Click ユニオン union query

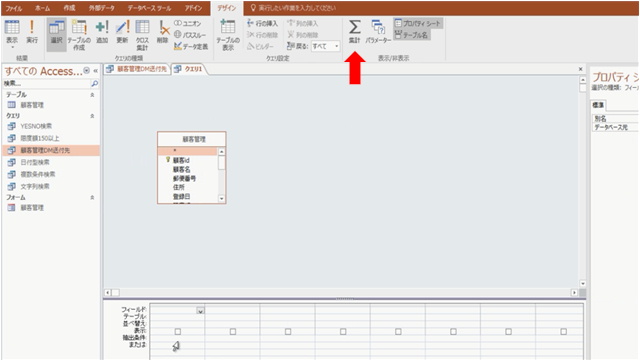click(188, 23)
